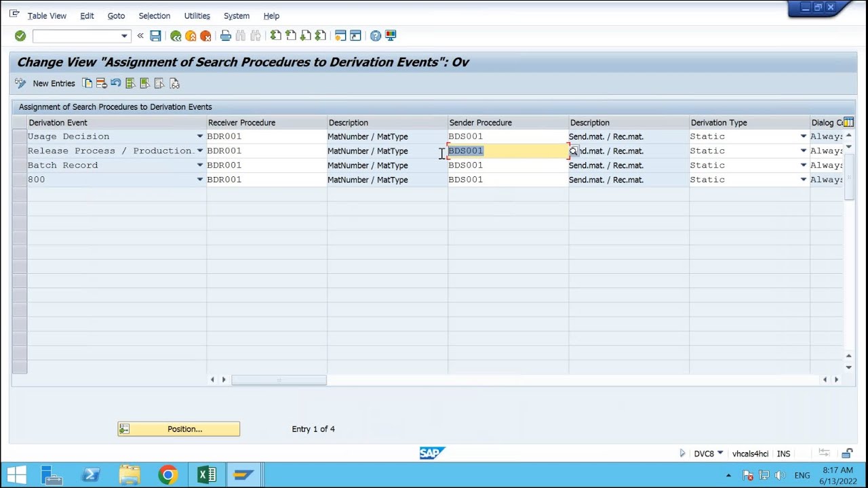The height and width of the screenshot is (488, 868).
Task: Click the Save diskette icon
Action: 155,36
